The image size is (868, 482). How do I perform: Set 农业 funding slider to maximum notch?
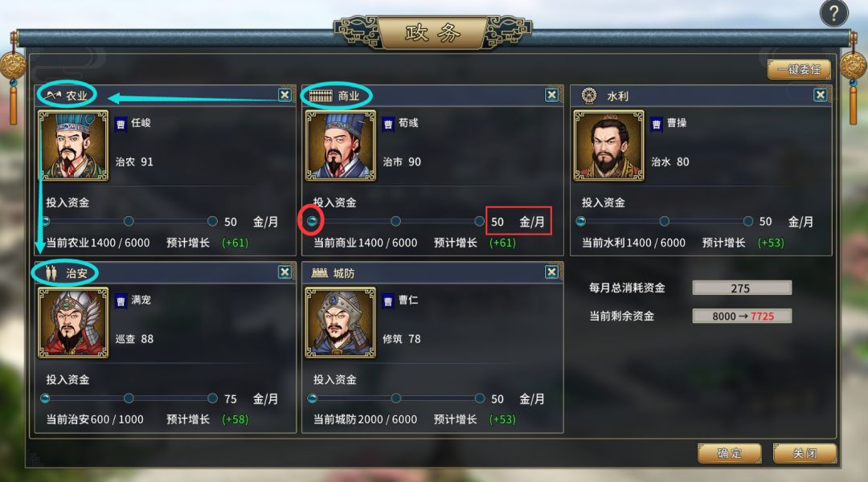(212, 222)
